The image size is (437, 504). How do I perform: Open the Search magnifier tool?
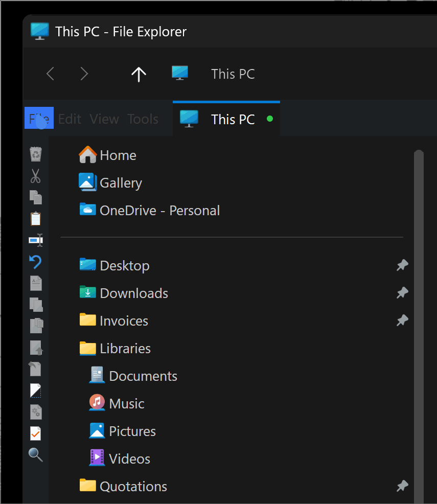click(36, 454)
